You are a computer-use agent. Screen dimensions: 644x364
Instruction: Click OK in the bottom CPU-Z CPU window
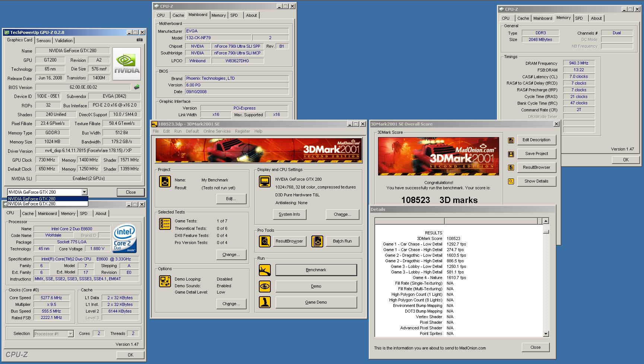(x=130, y=355)
